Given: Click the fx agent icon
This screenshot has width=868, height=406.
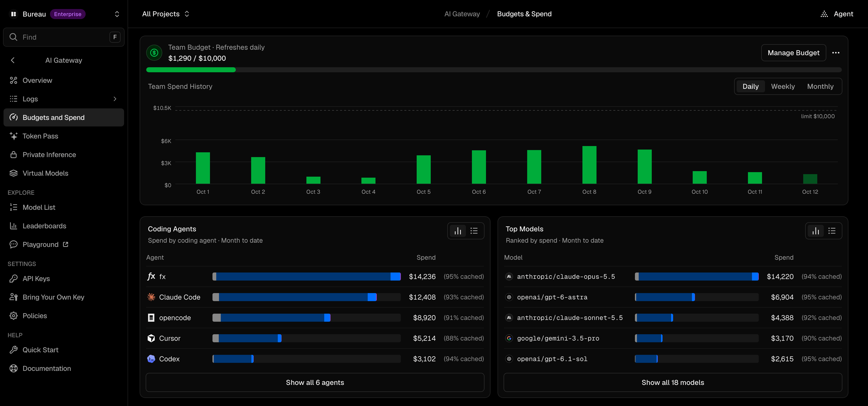Looking at the screenshot, I should click(x=151, y=276).
